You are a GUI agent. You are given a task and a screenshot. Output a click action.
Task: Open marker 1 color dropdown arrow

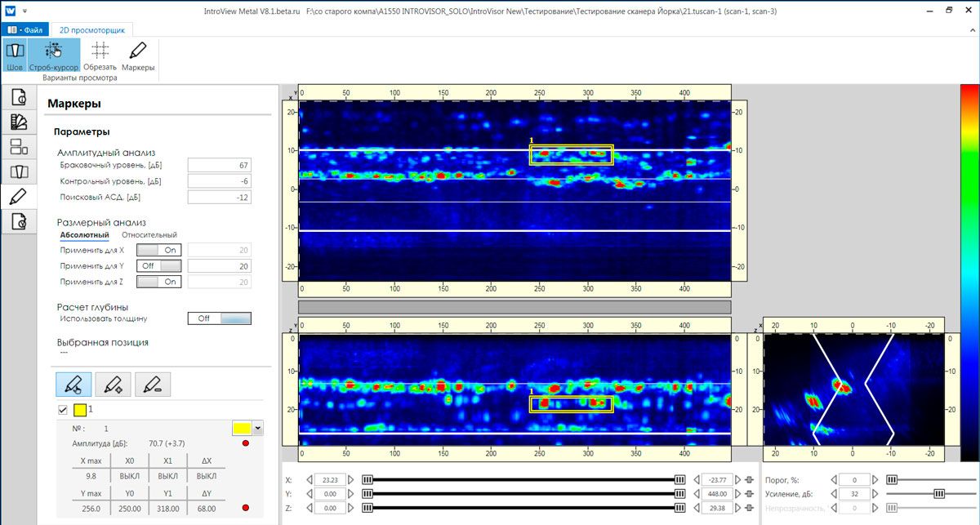258,428
